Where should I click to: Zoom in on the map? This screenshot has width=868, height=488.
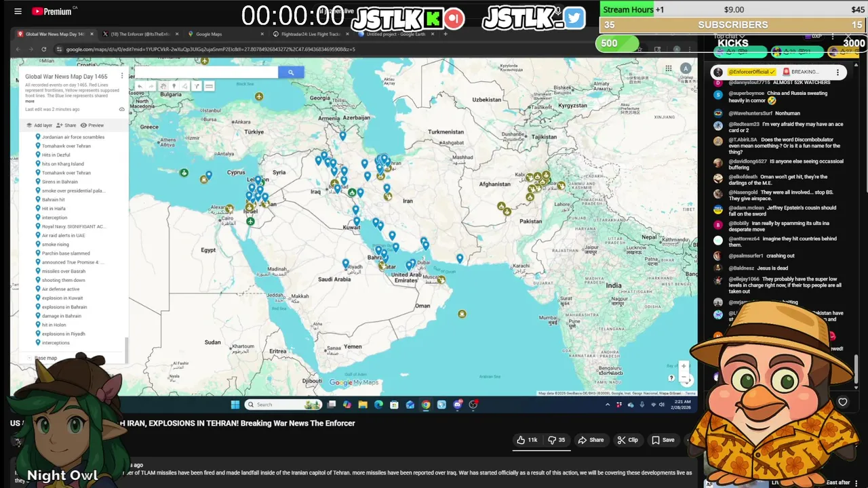click(684, 366)
